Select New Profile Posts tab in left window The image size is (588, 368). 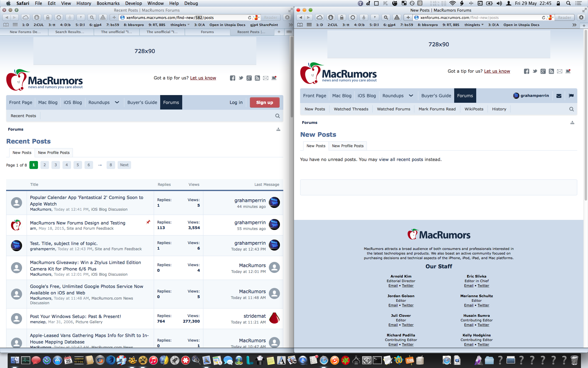[54, 153]
